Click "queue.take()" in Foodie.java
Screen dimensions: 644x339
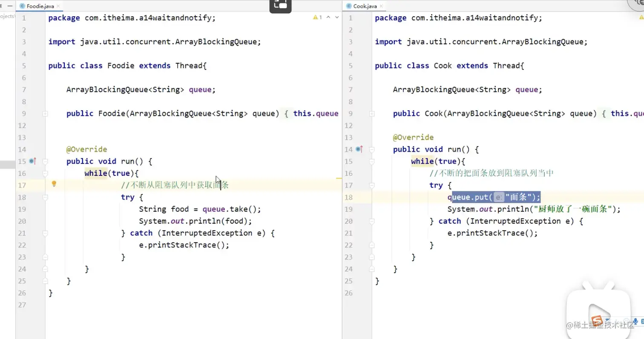[230, 209]
